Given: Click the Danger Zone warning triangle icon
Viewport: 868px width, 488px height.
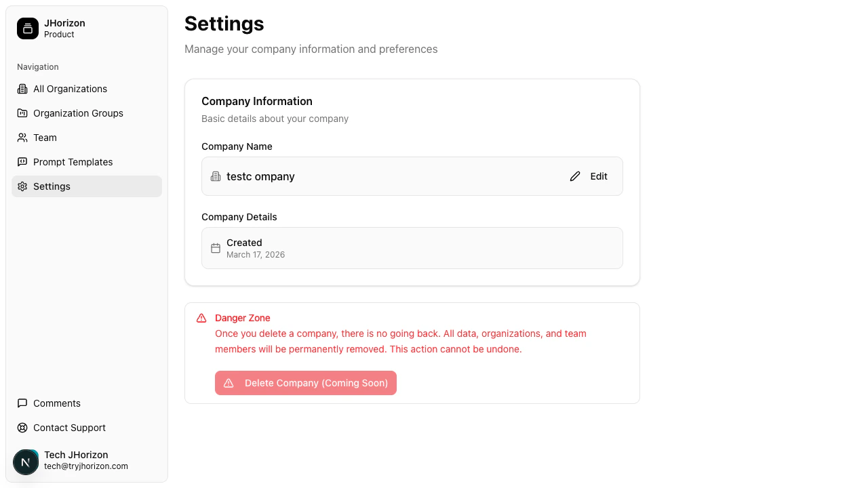Looking at the screenshot, I should [x=201, y=317].
